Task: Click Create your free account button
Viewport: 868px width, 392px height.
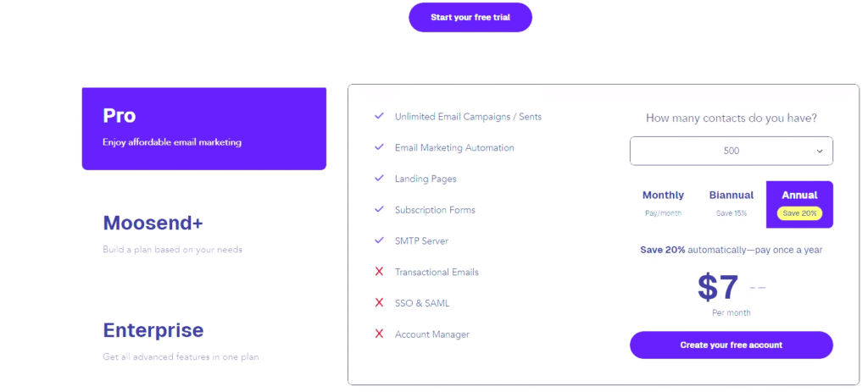Action: 731,345
